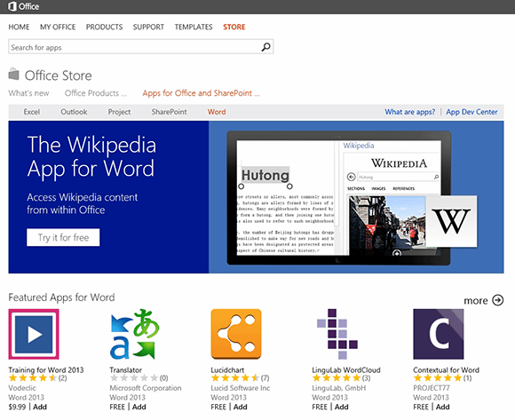The width and height of the screenshot is (515, 420).
Task: Open the LinguLab WordCloud title link
Action: (x=346, y=369)
